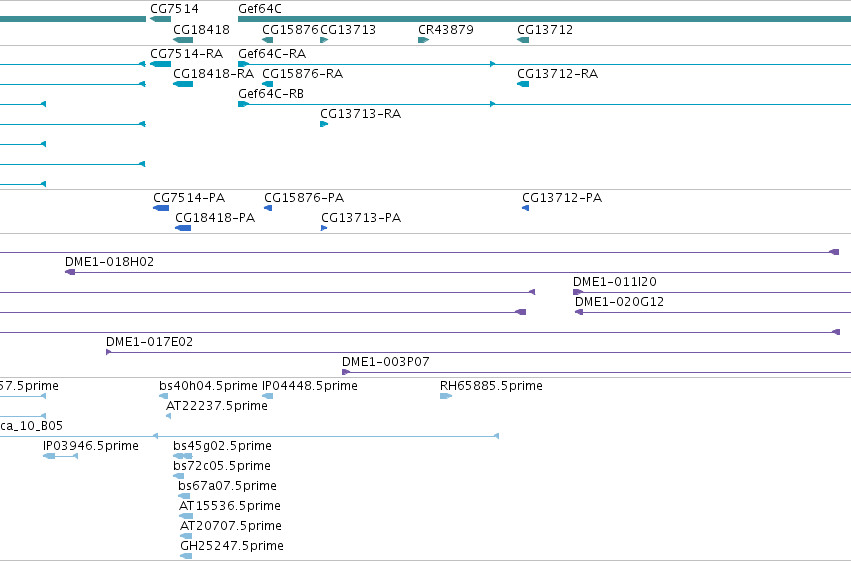Click the CG7514 gene label
This screenshot has height=561, width=851.
tap(174, 9)
